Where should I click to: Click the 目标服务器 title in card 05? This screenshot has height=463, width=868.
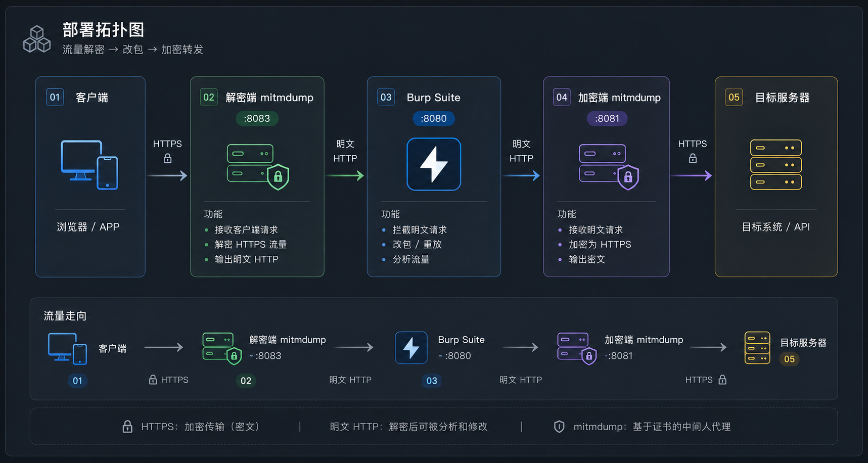point(782,98)
